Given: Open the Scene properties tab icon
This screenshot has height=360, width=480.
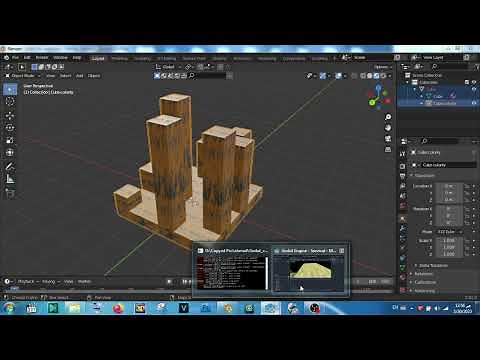Looking at the screenshot, I should point(403,196).
